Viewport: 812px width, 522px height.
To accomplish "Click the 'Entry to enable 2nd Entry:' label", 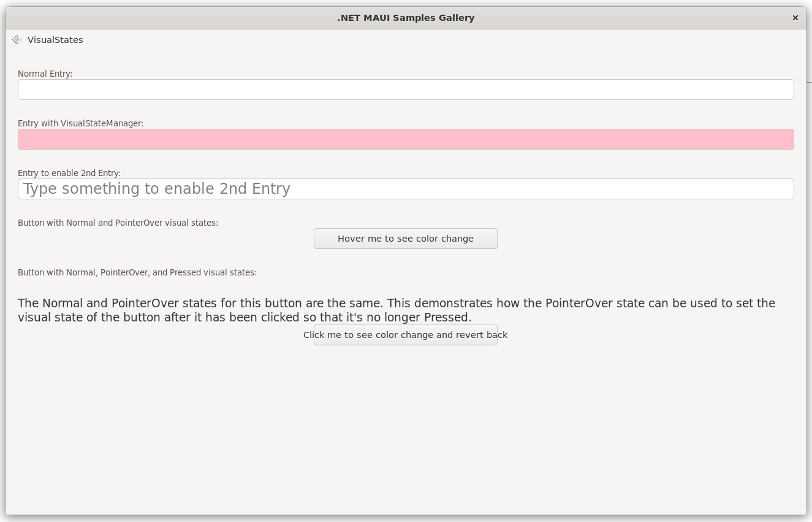I will (69, 173).
